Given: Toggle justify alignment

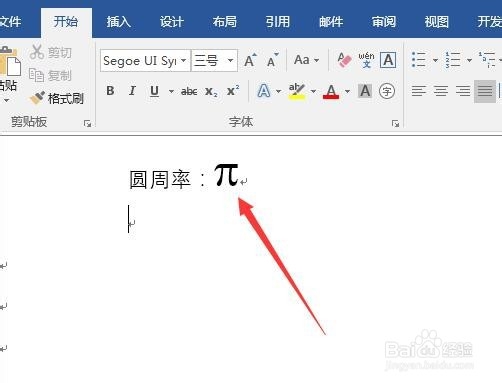Looking at the screenshot, I should click(485, 91).
